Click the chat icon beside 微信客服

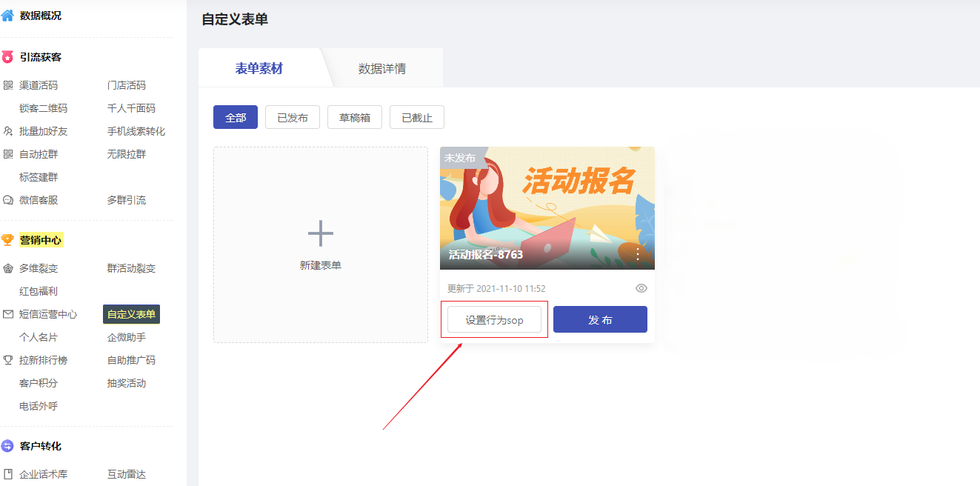tap(8, 200)
